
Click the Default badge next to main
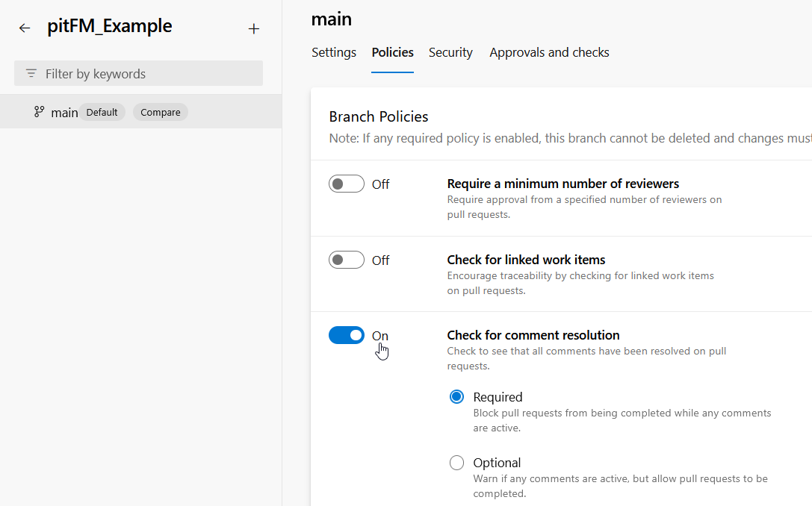pos(102,112)
